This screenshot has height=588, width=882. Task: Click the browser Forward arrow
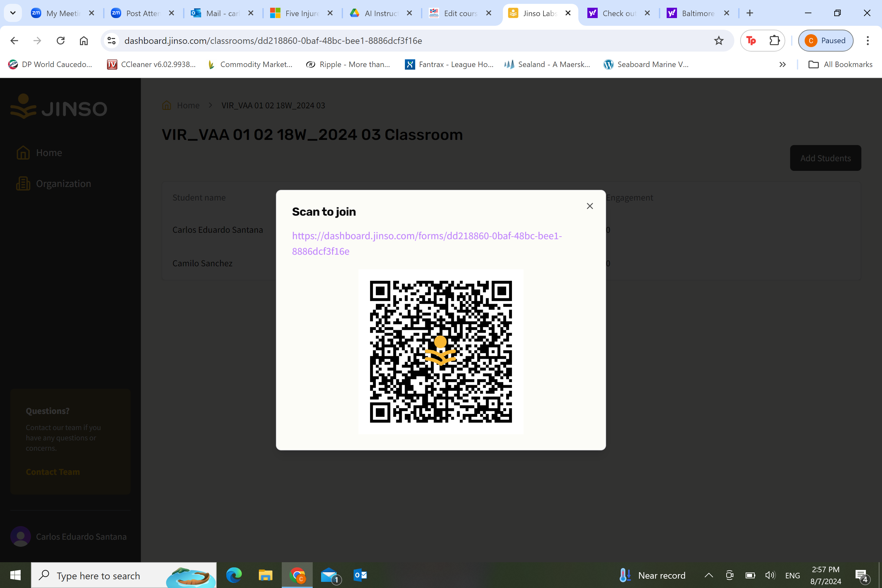click(37, 41)
